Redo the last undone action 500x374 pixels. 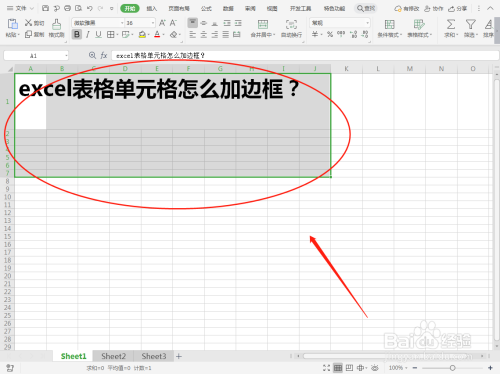[100, 8]
